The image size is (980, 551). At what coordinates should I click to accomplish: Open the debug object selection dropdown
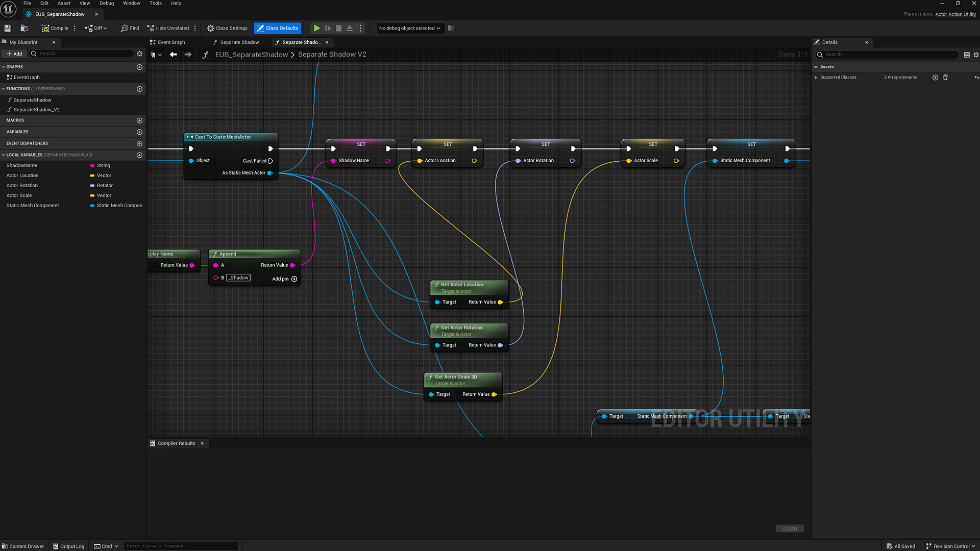click(409, 28)
